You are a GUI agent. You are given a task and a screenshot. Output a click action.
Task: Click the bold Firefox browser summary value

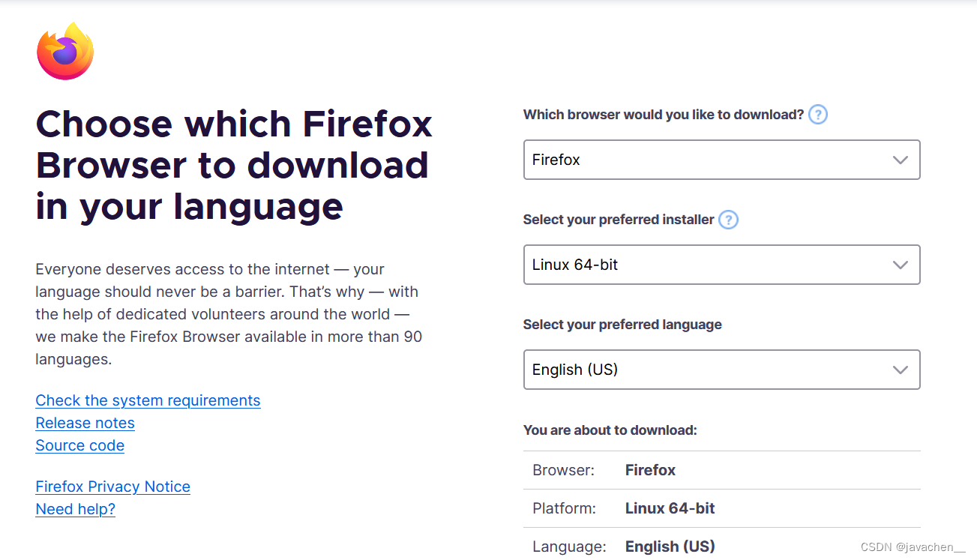pos(650,470)
